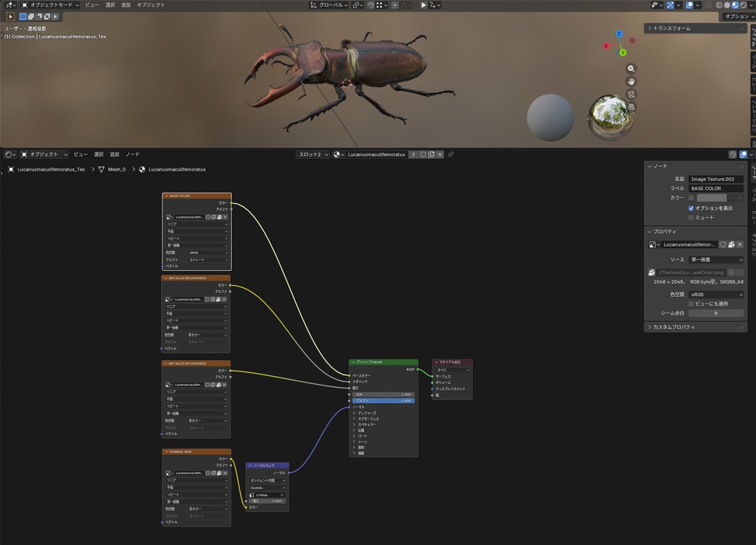Click the ラベル BASE COLOR input field
Image resolution: width=756 pixels, height=545 pixels.
[x=716, y=188]
